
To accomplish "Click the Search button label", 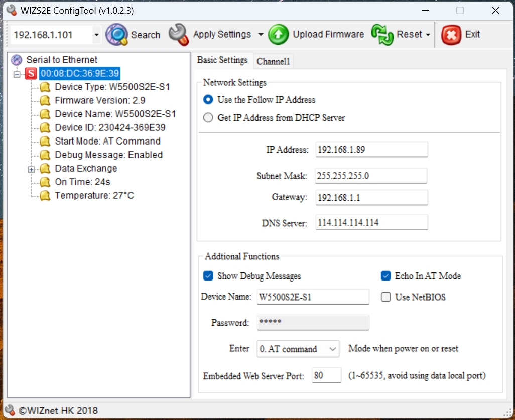I will pos(146,35).
